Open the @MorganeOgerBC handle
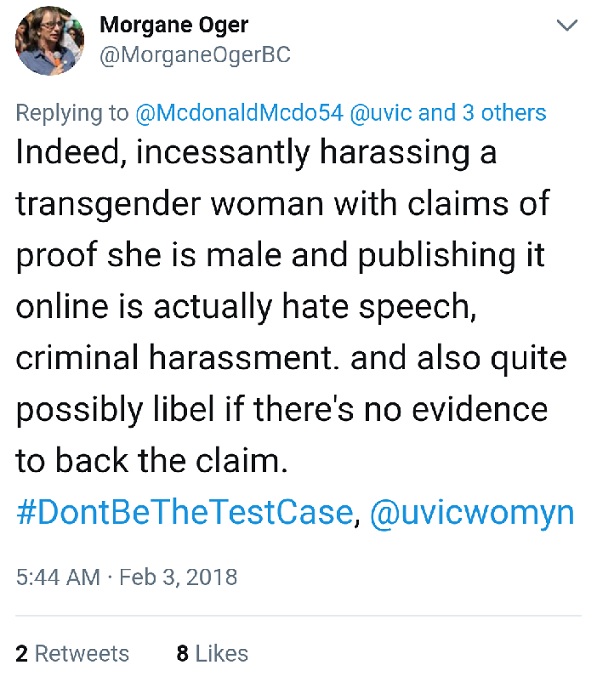Screen dimensions: 597x688 coord(195,55)
